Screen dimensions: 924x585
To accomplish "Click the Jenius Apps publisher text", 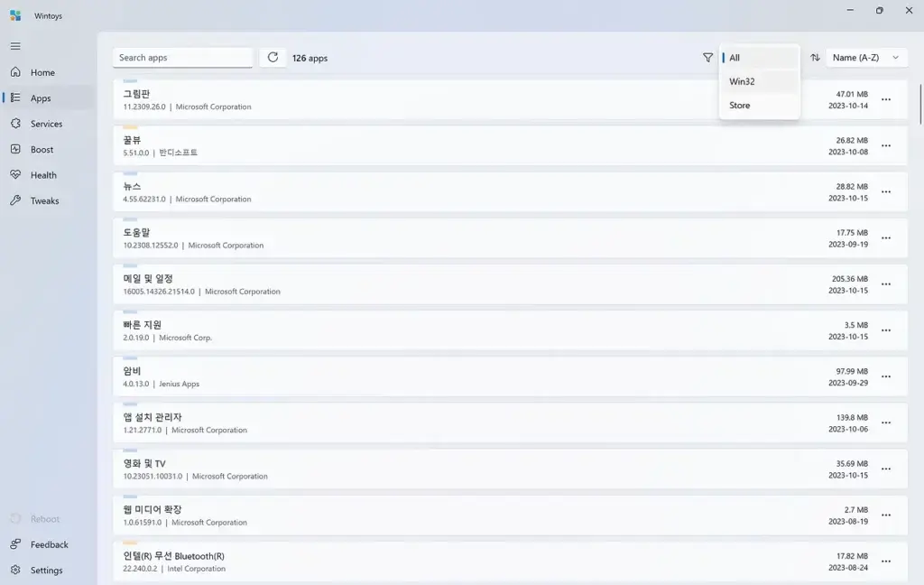I will click(180, 384).
